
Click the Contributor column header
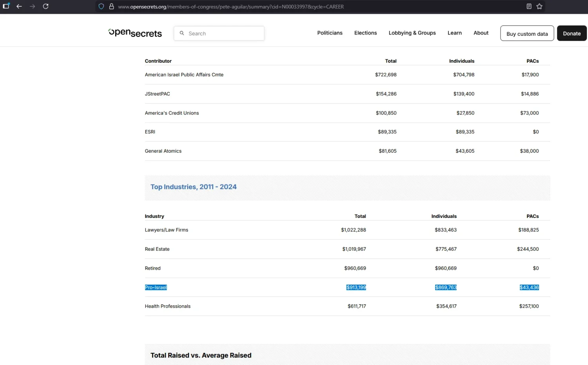tap(158, 61)
